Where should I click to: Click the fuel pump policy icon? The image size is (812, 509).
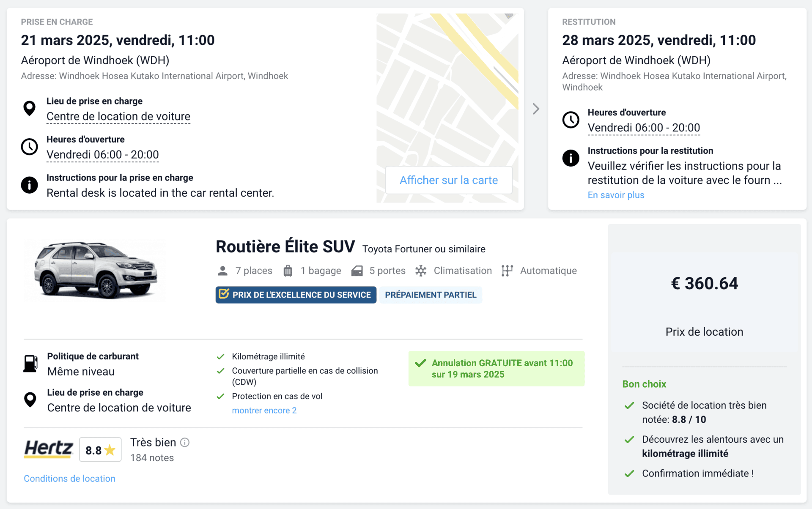pyautogui.click(x=30, y=364)
